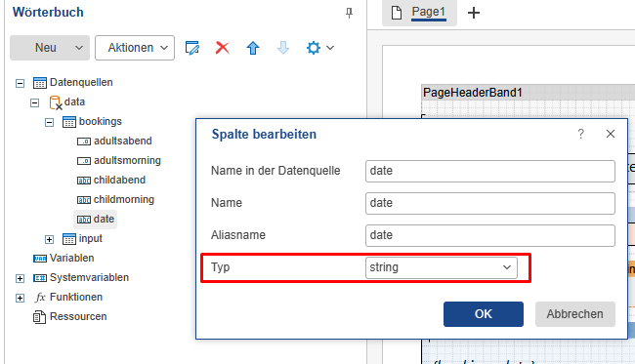Open the Typ dropdown showing string
The width and height of the screenshot is (635, 364).
tap(441, 267)
